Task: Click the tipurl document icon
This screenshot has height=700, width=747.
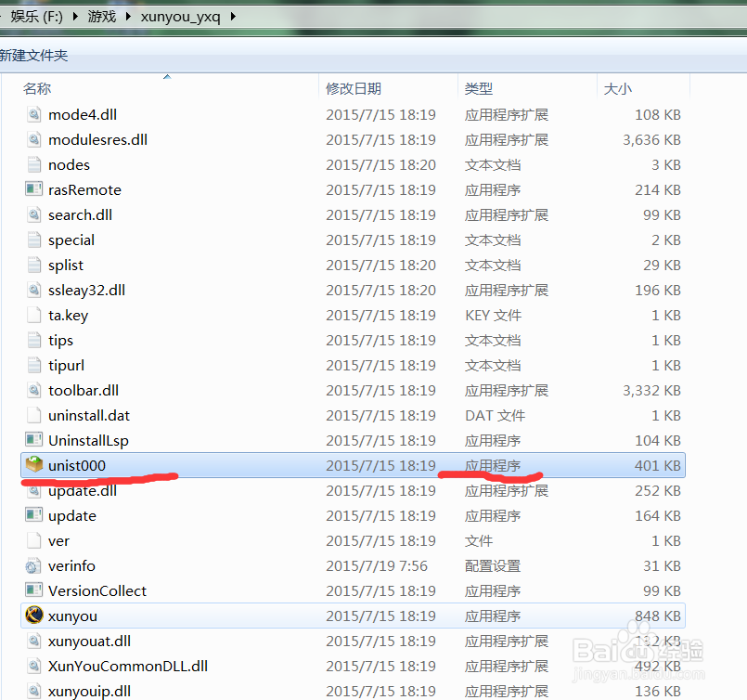Action: tap(33, 366)
